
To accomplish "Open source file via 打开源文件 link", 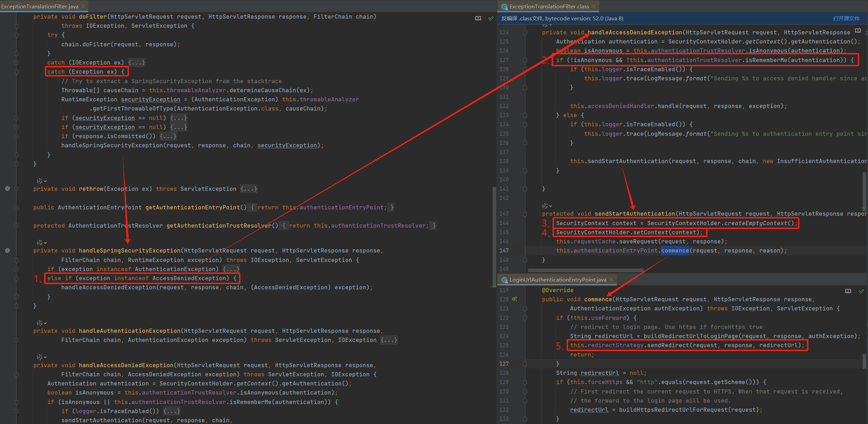I will coord(846,19).
